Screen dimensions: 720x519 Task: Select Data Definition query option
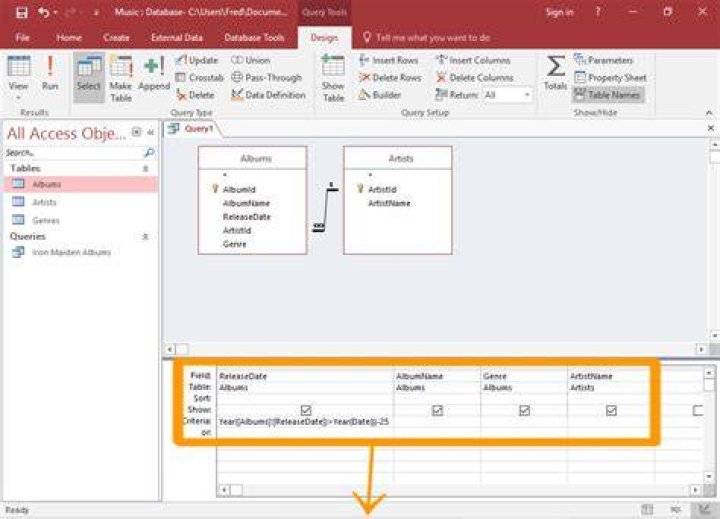(269, 95)
